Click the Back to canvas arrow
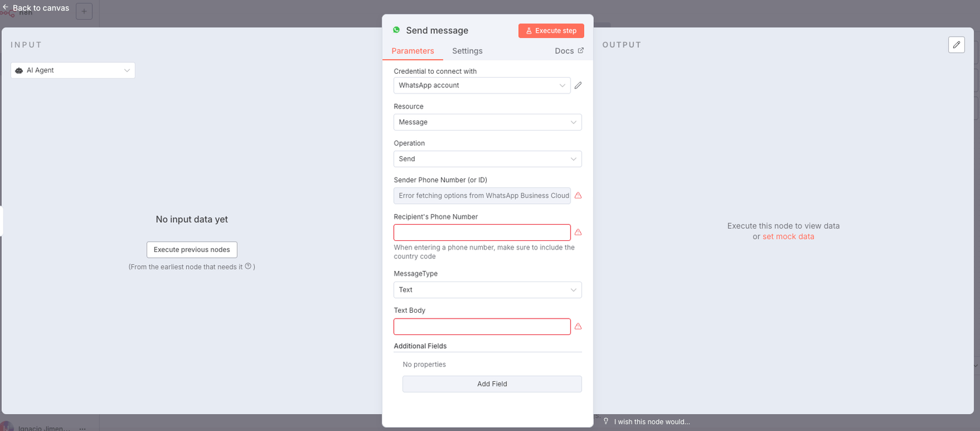Screen dimensions: 980x431 pos(5,8)
